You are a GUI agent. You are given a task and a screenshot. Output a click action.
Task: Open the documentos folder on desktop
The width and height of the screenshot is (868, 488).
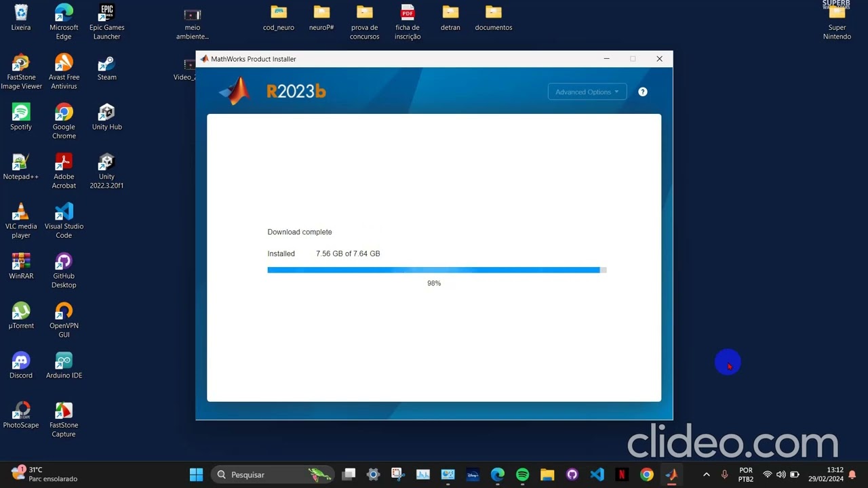[494, 18]
